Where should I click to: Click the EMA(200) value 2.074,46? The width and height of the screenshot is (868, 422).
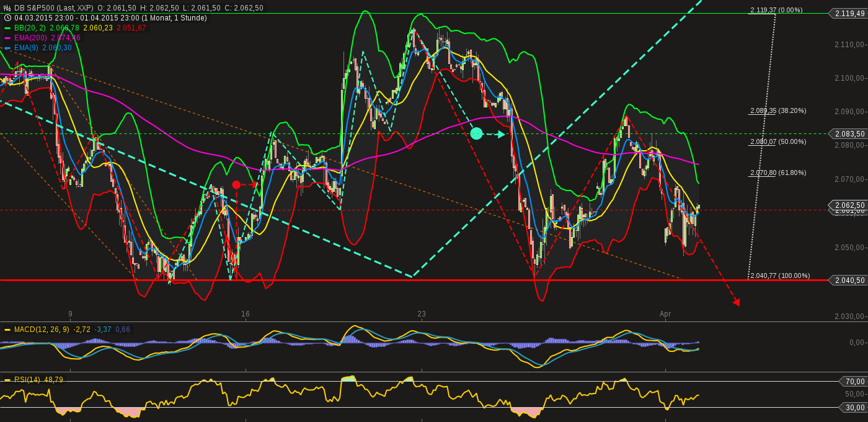click(x=65, y=38)
